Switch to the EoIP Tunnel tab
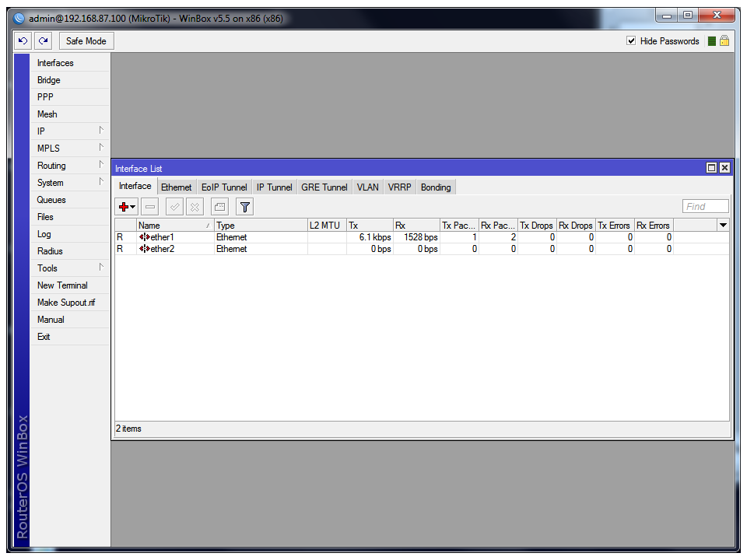 click(x=224, y=187)
